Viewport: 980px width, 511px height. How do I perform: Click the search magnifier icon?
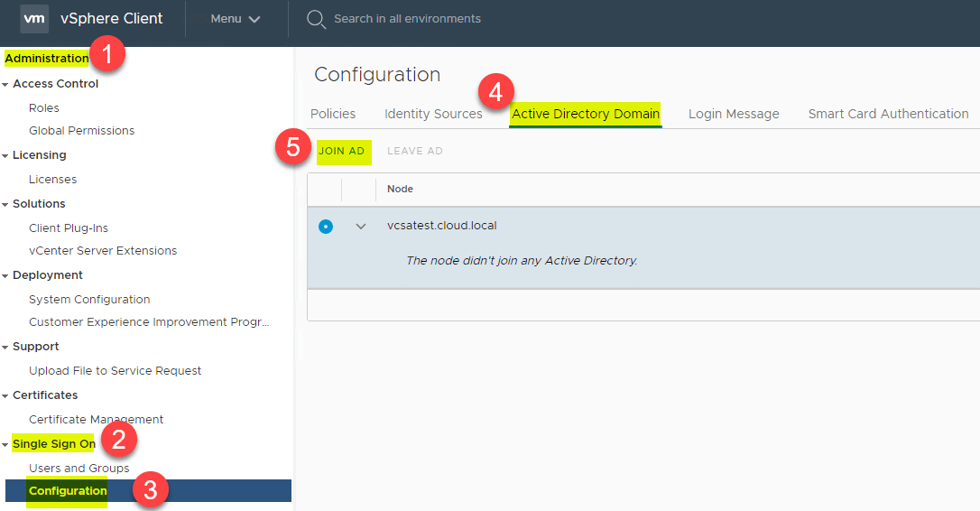click(x=316, y=19)
